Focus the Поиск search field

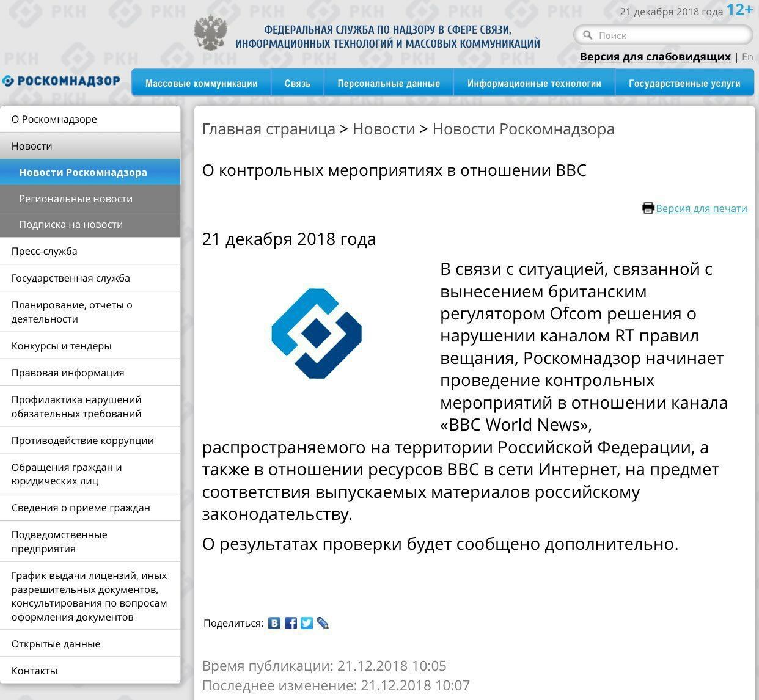(x=663, y=35)
